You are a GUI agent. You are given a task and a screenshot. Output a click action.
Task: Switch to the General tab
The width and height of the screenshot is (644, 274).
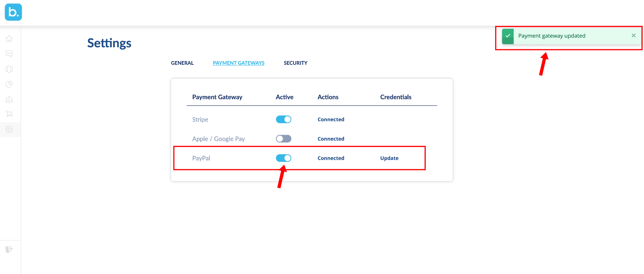pyautogui.click(x=182, y=63)
